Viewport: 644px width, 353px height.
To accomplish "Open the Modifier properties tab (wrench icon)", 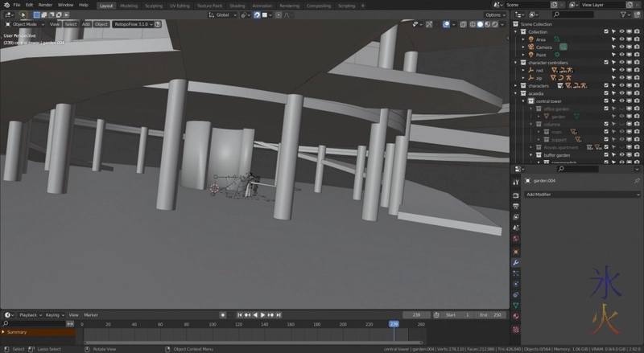I will (x=516, y=262).
